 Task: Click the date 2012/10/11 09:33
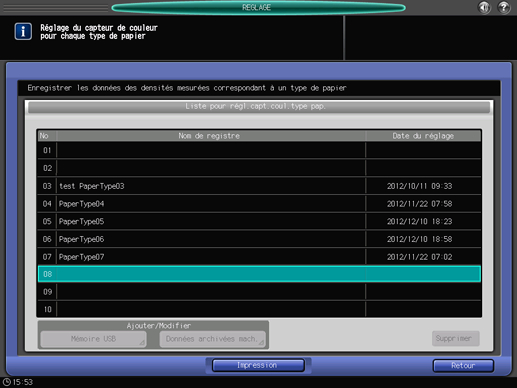(419, 186)
